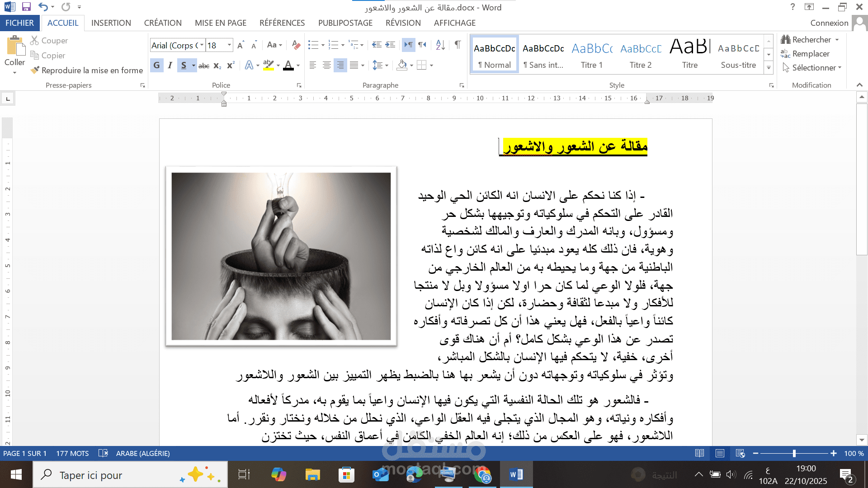
Task: Undo the last action
Action: pos(43,7)
